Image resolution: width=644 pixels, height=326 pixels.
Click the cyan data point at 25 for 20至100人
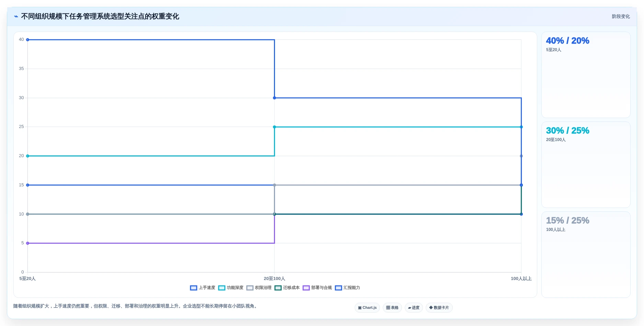point(274,127)
